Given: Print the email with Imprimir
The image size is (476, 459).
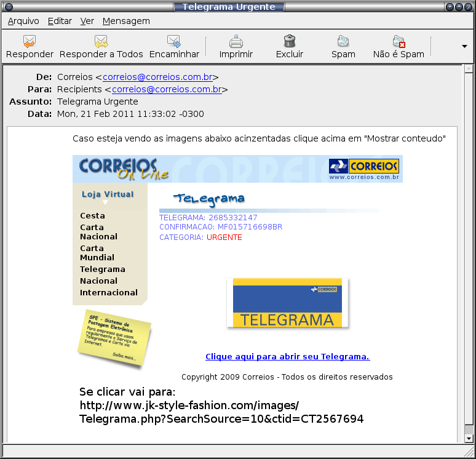Looking at the screenshot, I should pyautogui.click(x=236, y=47).
